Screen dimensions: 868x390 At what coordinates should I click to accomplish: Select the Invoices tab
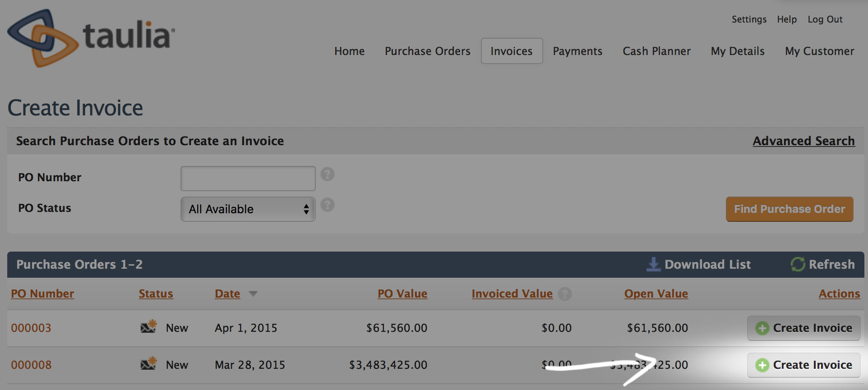(x=512, y=51)
